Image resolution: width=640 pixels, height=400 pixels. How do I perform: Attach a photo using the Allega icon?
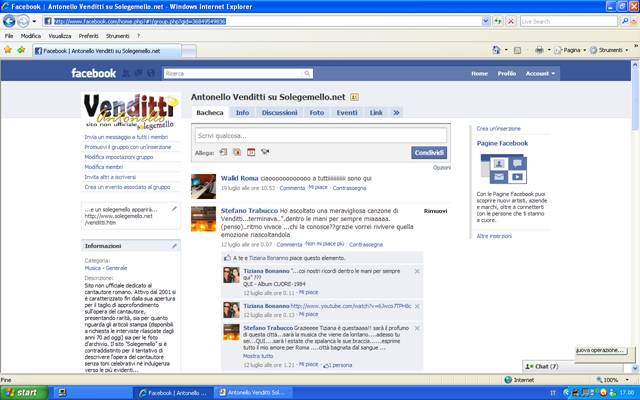(x=237, y=152)
